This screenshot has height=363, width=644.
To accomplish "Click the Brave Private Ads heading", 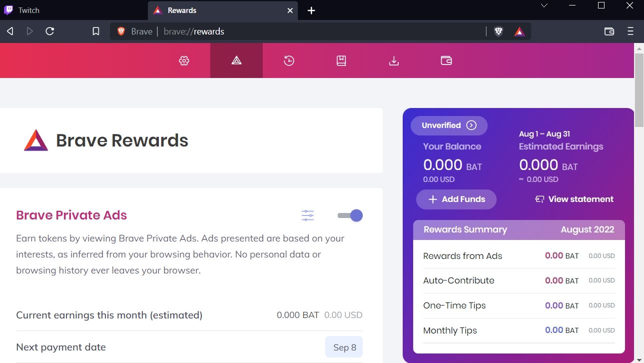I will click(71, 215).
